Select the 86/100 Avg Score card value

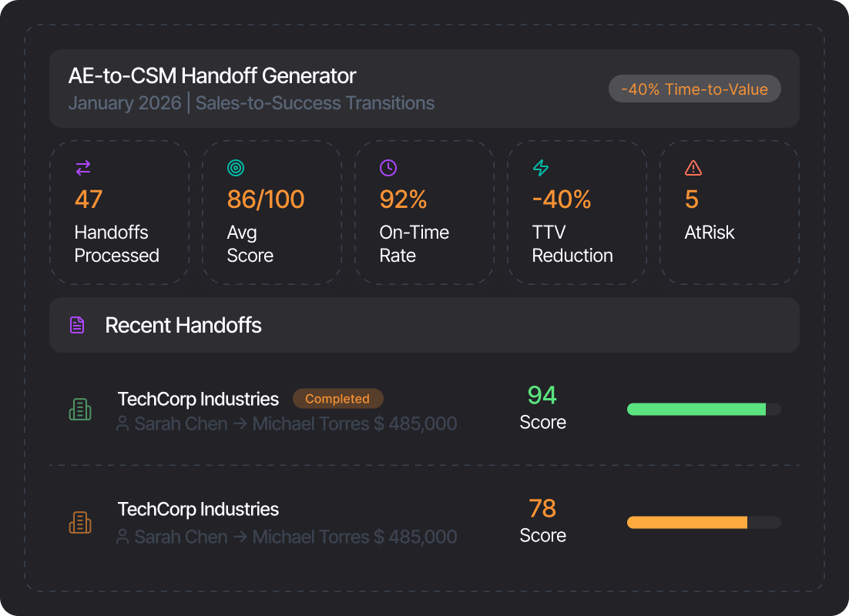click(x=266, y=199)
